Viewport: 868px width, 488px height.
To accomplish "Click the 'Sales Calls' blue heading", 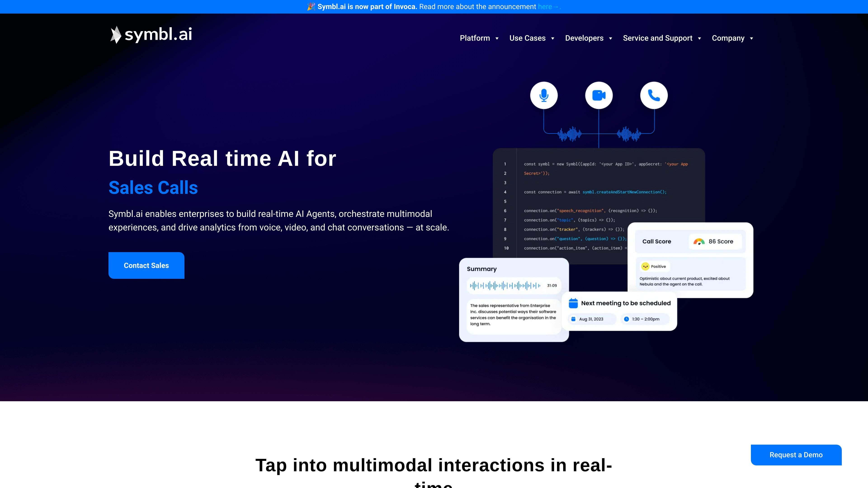I will point(153,188).
